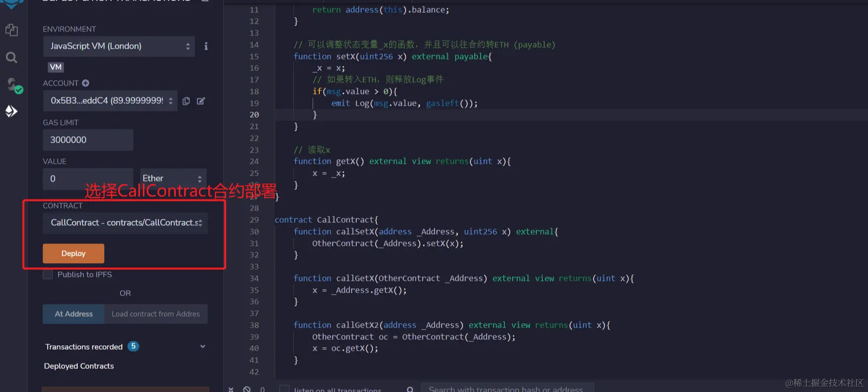
Task: Click 'emit Log' statement on line 19
Action: tap(404, 103)
